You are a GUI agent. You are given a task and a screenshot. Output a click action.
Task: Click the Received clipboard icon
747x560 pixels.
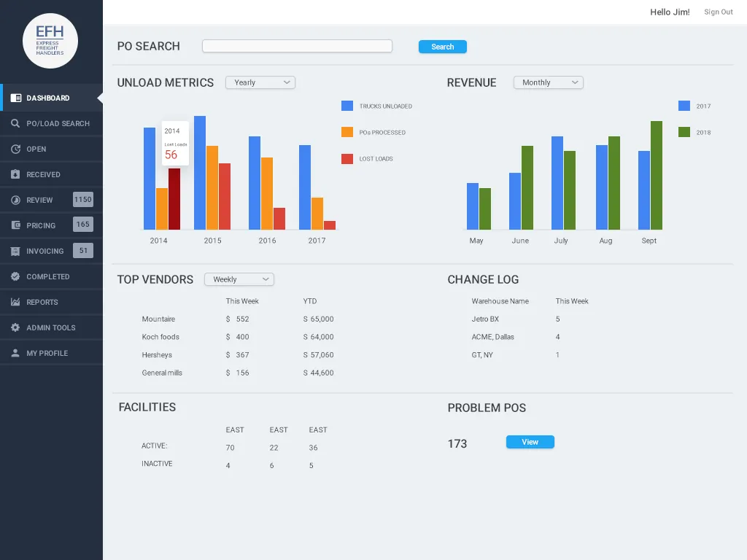click(x=15, y=174)
